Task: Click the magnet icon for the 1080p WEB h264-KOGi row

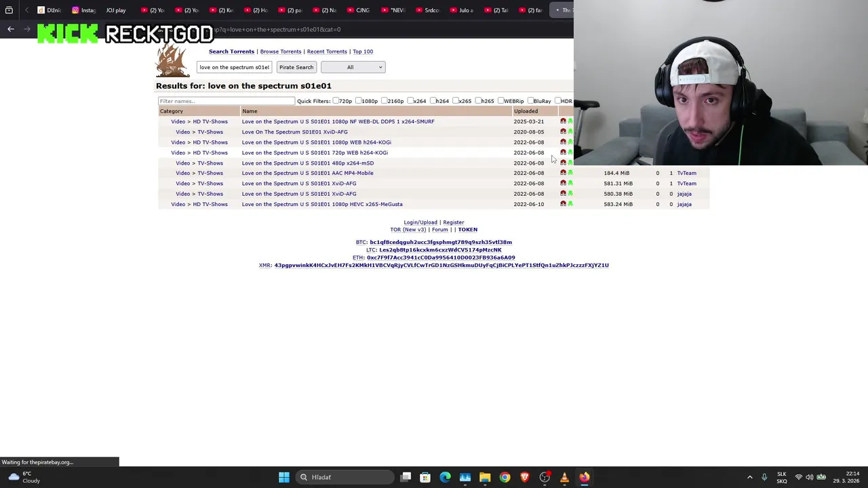Action: pyautogui.click(x=563, y=142)
